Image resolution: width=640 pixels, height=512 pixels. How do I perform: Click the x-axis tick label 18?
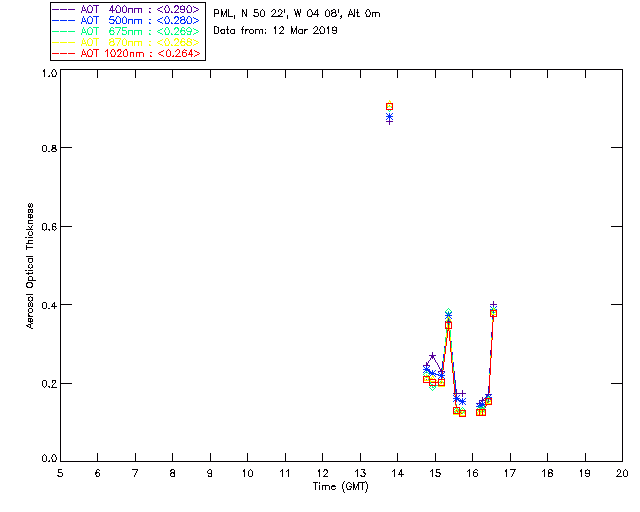pyautogui.click(x=547, y=473)
